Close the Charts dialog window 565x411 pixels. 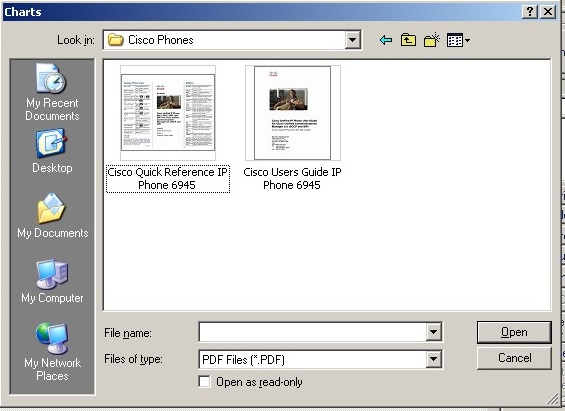[x=548, y=12]
